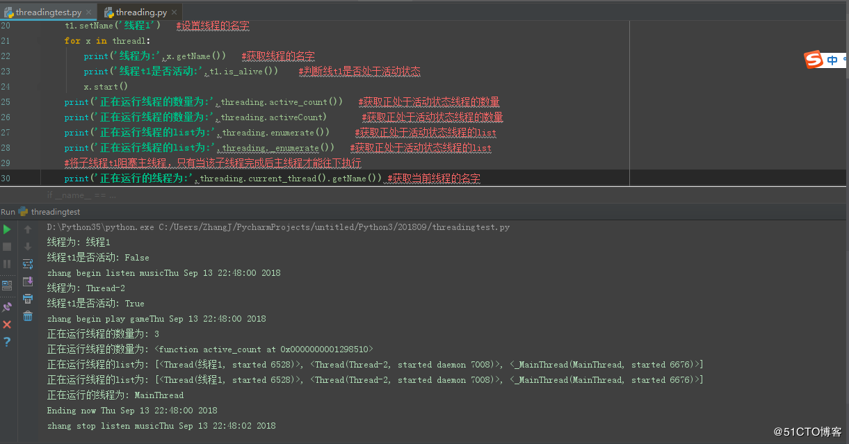Click the 'if __name__ ==' breadcrumb
Image resolution: width=849 pixels, height=444 pixels.
click(x=81, y=195)
